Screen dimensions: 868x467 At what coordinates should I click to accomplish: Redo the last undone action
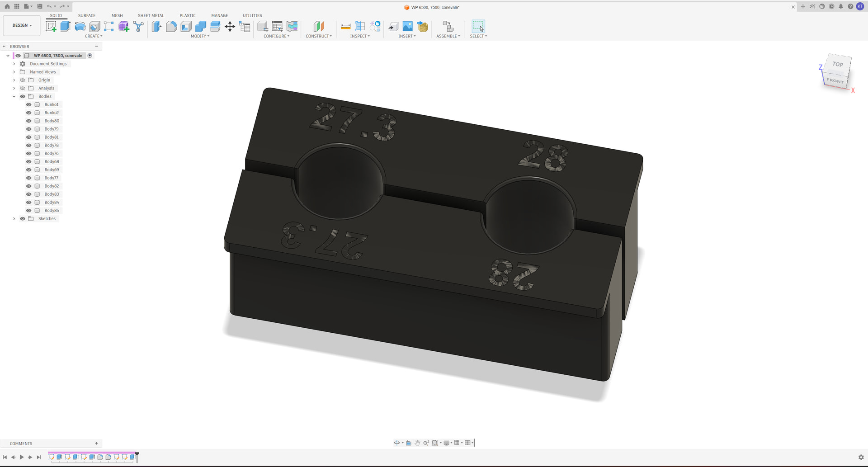(62, 6)
